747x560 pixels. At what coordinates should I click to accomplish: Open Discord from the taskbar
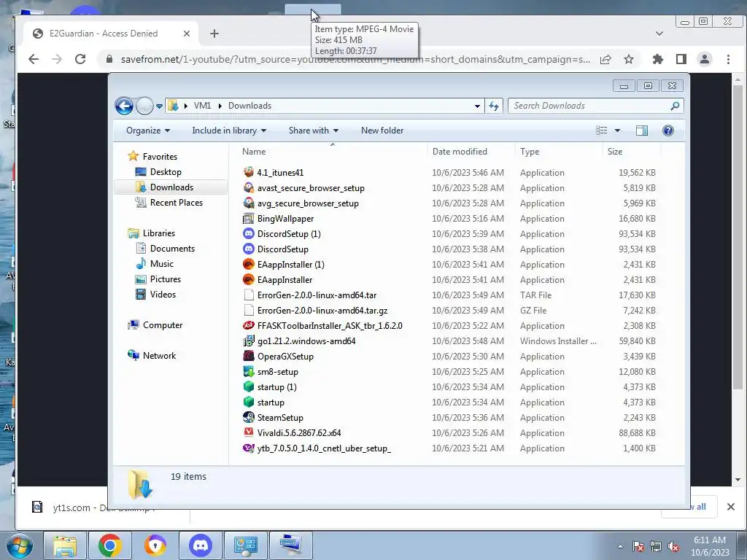pos(201,545)
